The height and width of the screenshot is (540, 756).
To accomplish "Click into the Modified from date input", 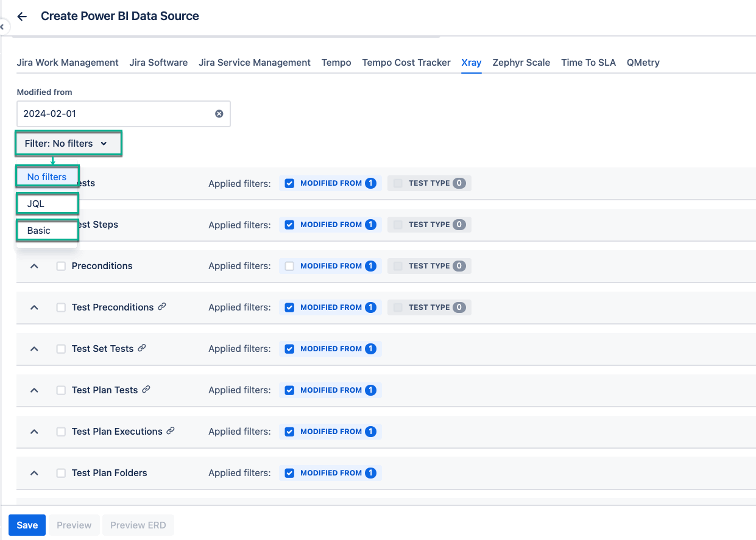I will tap(116, 114).
